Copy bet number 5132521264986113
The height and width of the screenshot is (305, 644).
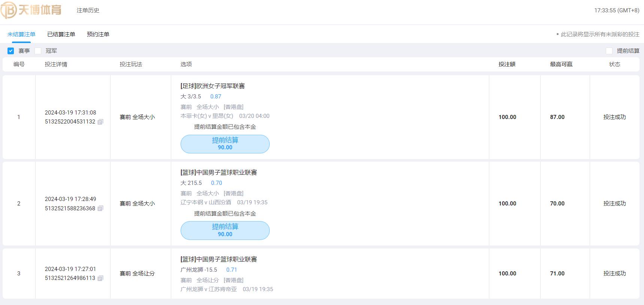click(100, 278)
